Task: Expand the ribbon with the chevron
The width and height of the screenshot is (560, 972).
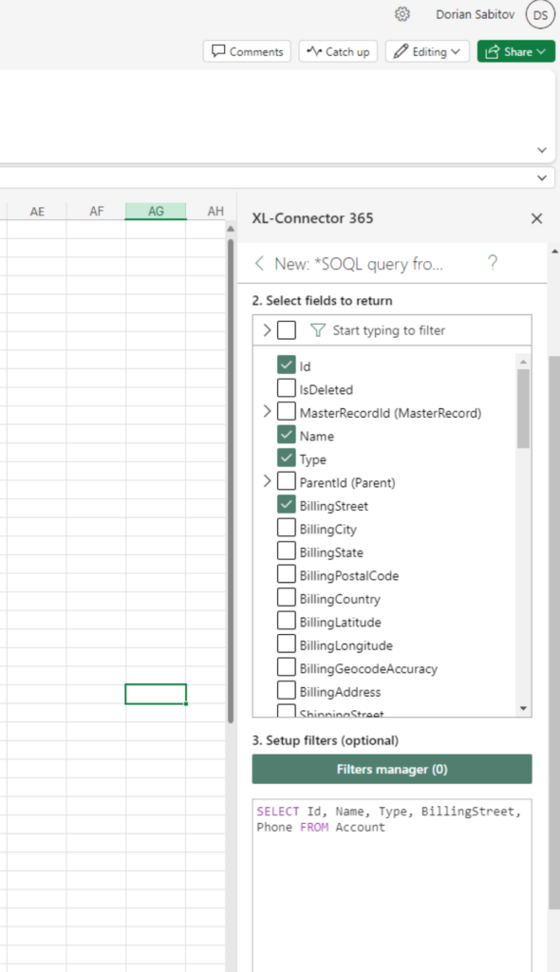Action: point(541,150)
